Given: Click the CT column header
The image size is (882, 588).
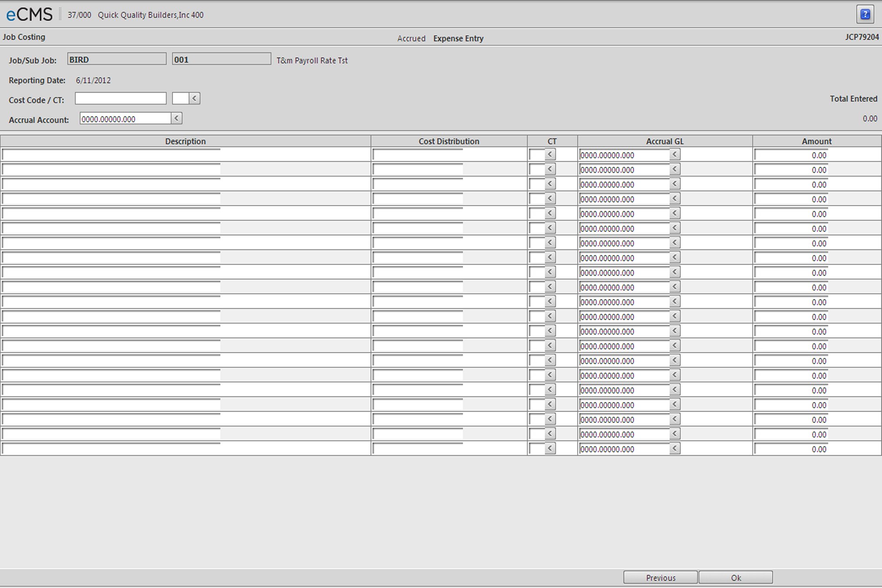Looking at the screenshot, I should (552, 141).
